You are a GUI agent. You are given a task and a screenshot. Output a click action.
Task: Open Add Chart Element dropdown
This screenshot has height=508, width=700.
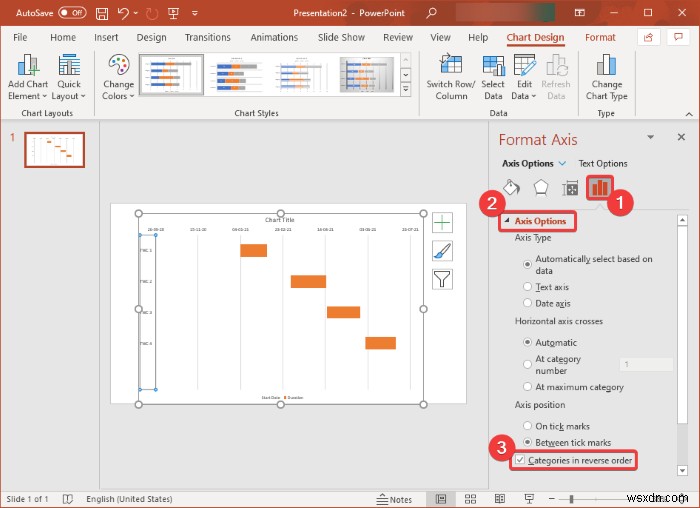pyautogui.click(x=28, y=77)
